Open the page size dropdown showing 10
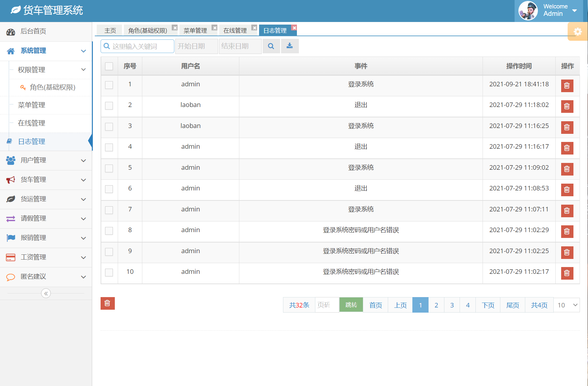 [567, 305]
